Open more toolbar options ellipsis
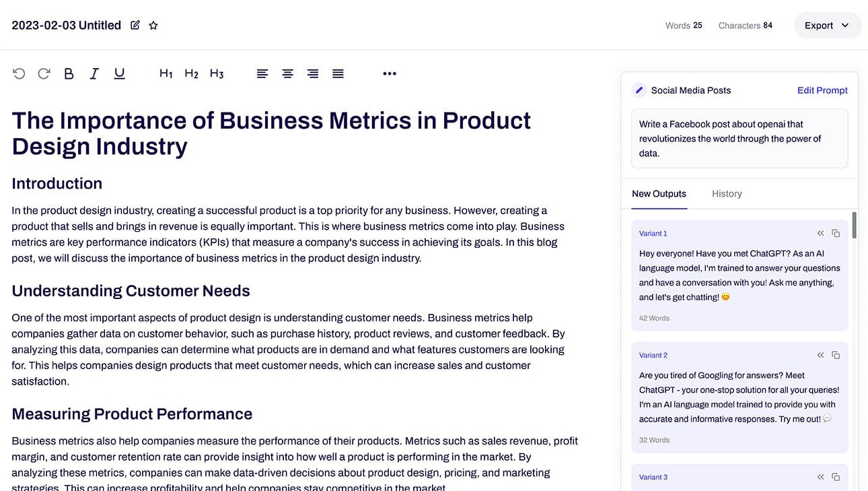Viewport: 868px width, 491px height. coord(390,73)
